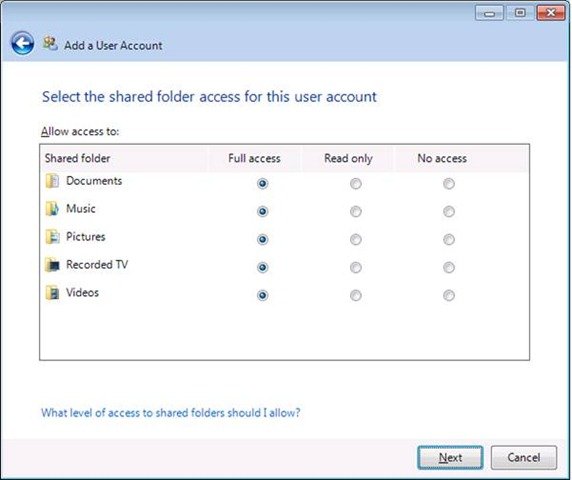Click the Read only column header

tap(348, 159)
